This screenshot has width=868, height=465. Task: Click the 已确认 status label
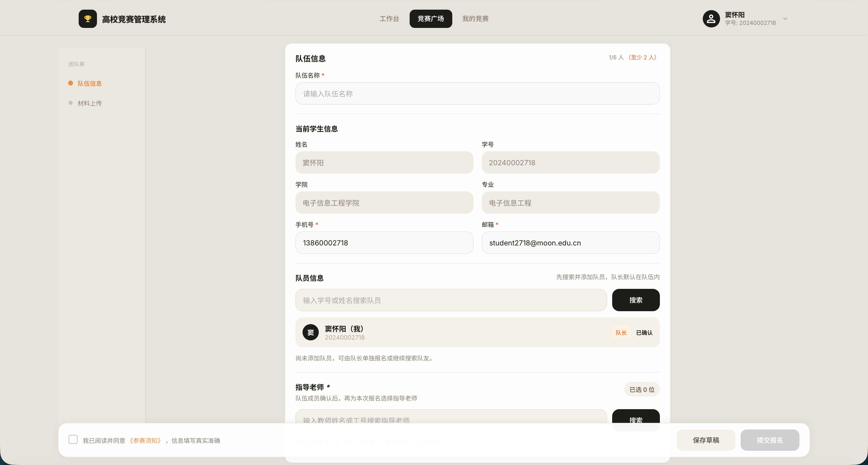644,333
